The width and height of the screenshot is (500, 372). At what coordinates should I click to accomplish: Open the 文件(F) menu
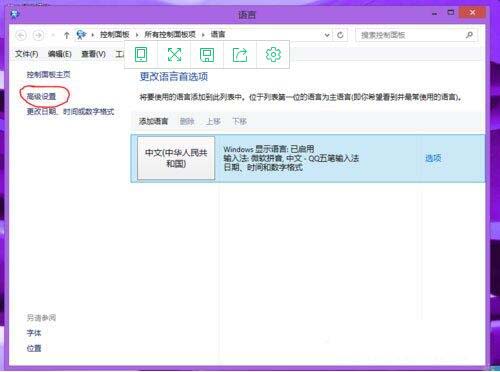click(x=27, y=54)
